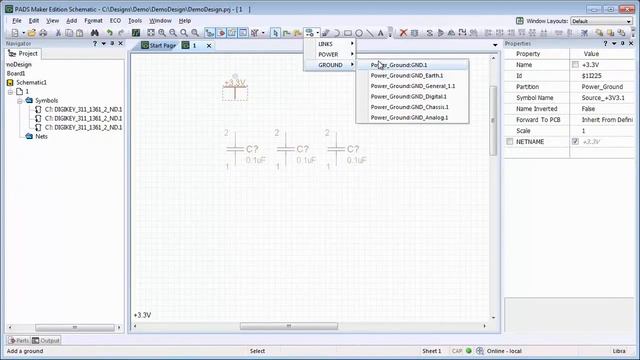Toggle the NETNAME value visibility checkbox
640x360 pixels.
575,142
